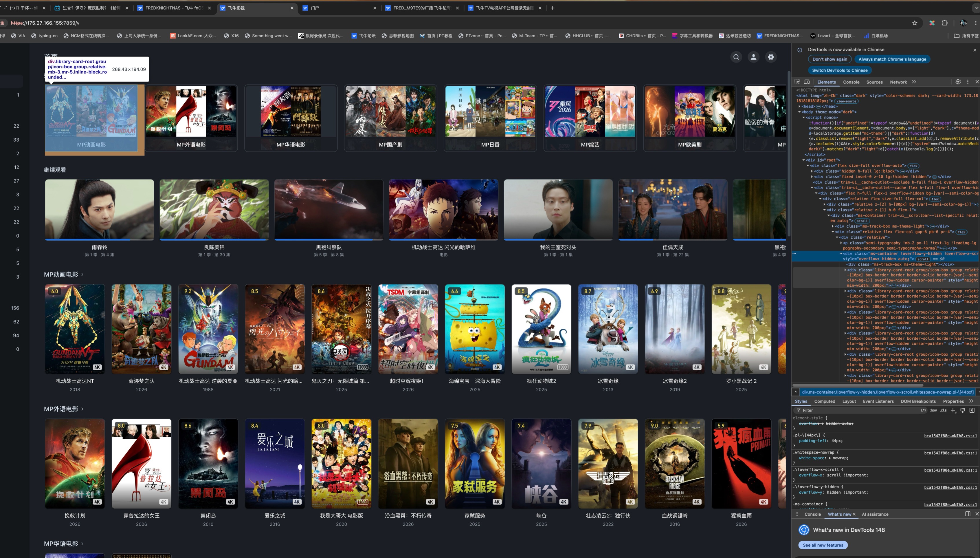980x558 pixels.
Task: Expand the head element node
Action: (x=799, y=107)
